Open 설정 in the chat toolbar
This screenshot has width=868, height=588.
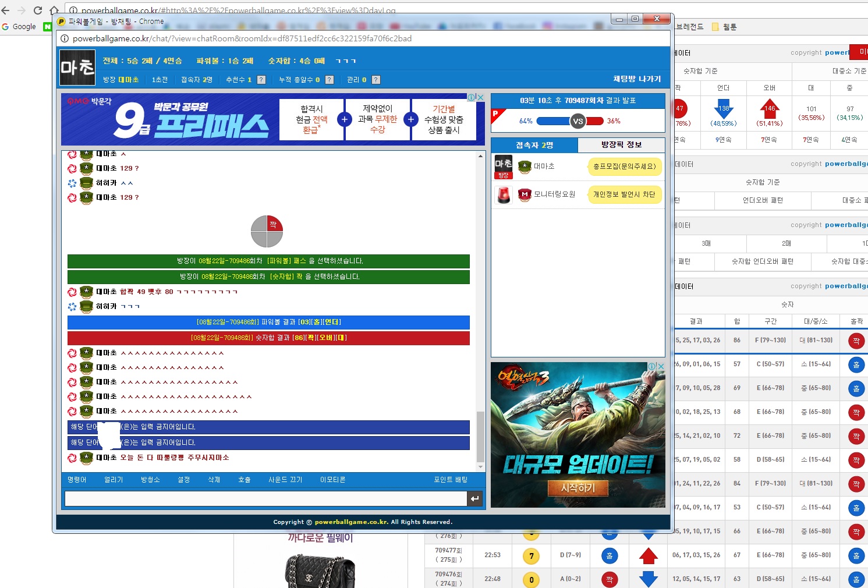click(x=184, y=480)
